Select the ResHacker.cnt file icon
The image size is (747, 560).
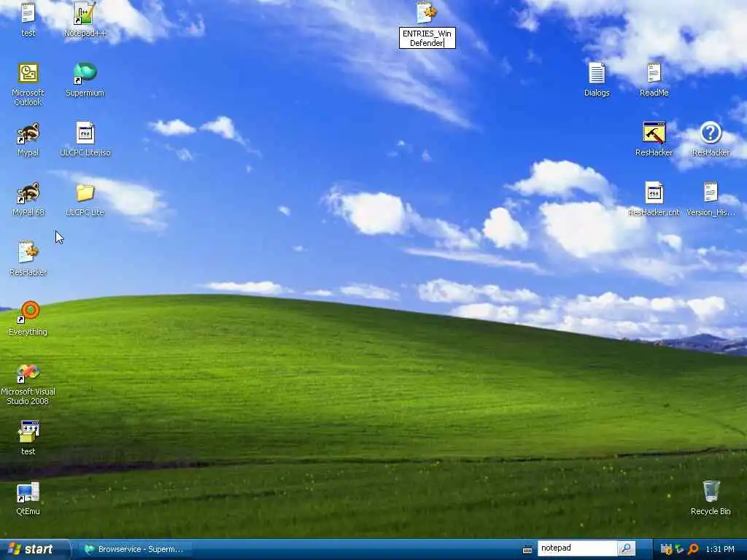pos(654,192)
